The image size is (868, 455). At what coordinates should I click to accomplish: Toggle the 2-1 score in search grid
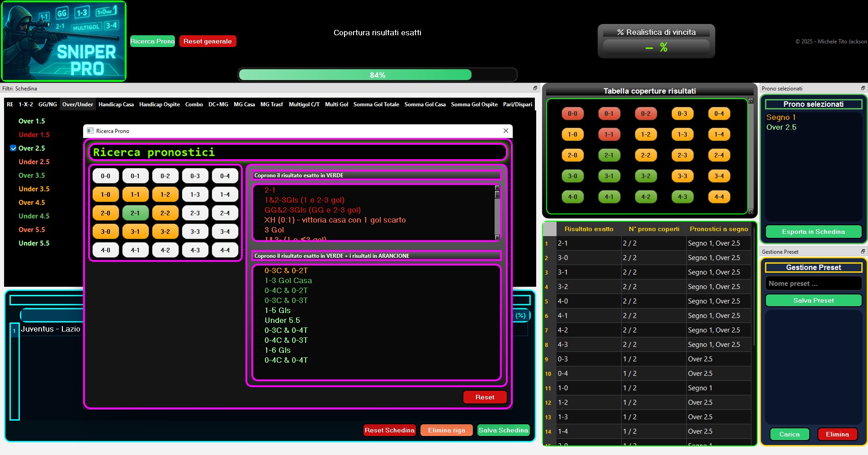coord(135,213)
